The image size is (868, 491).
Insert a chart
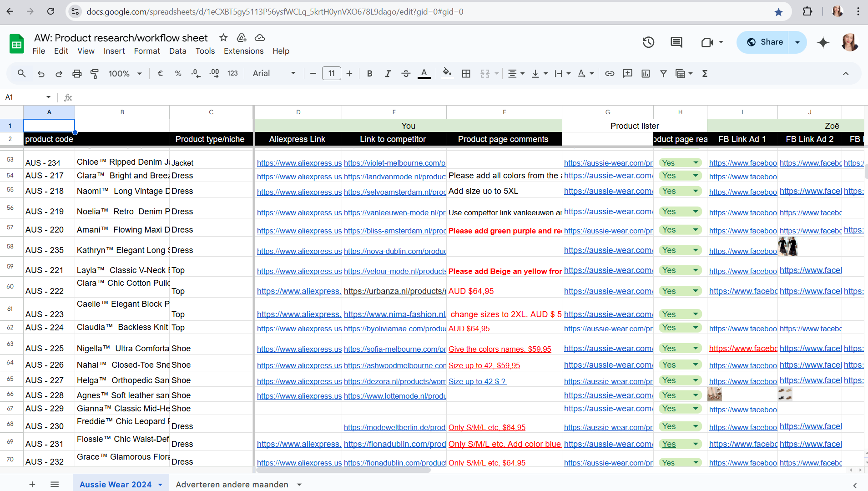pos(646,73)
